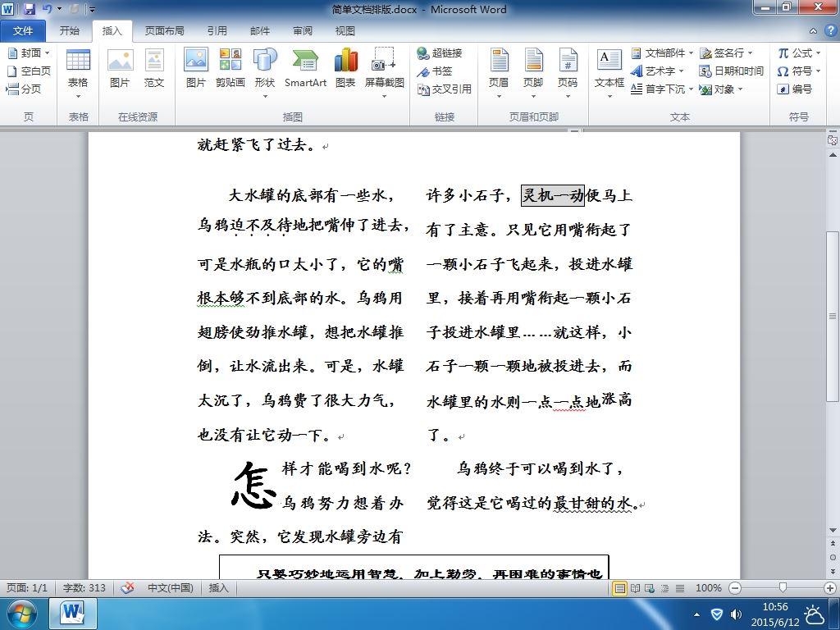Open word count (字数: 313) dialog
The image size is (840, 630).
tap(84, 587)
